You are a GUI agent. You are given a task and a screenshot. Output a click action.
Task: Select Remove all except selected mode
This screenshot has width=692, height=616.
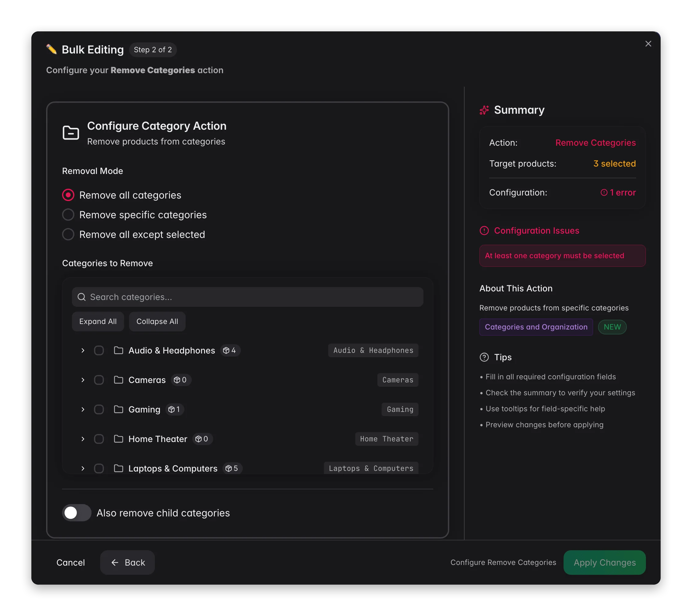(68, 234)
